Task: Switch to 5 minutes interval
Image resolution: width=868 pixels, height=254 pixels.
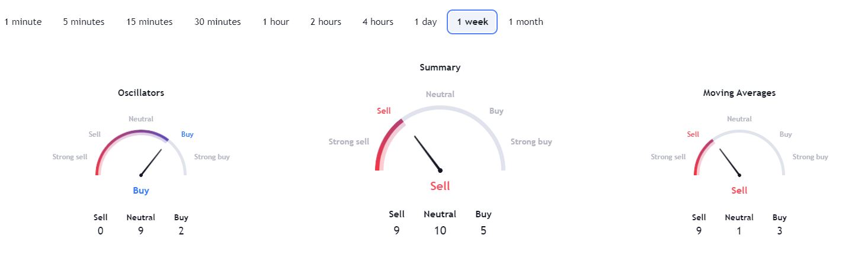Action: click(x=84, y=22)
